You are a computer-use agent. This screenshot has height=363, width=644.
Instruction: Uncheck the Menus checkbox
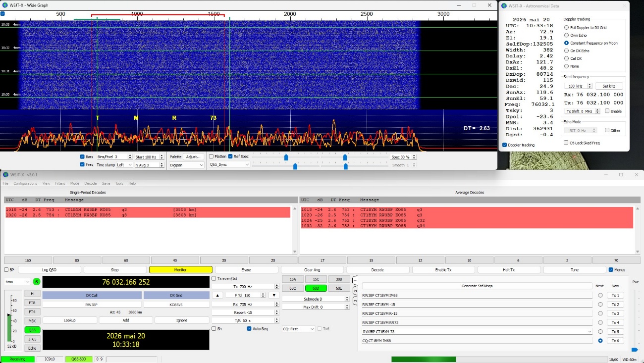[611, 270]
